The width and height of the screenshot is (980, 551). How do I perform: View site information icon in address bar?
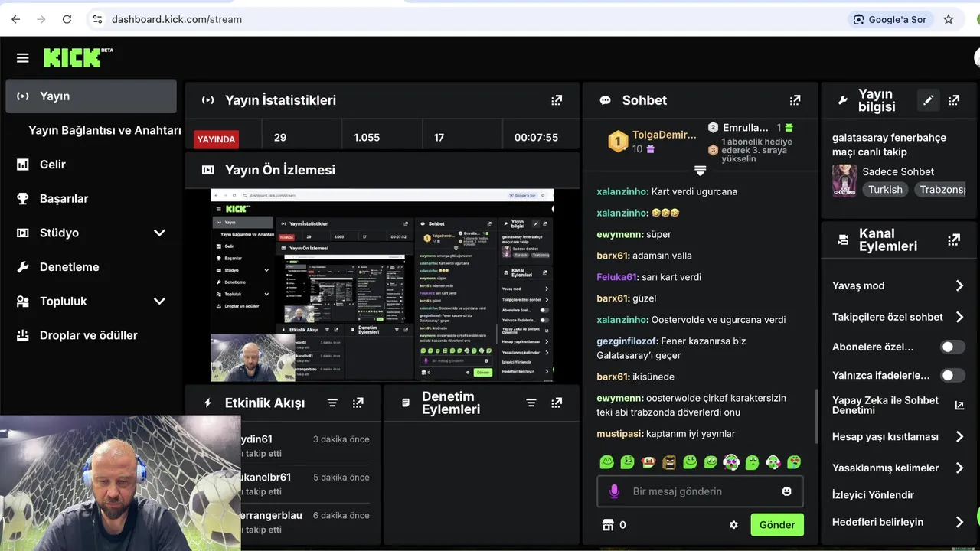96,19
